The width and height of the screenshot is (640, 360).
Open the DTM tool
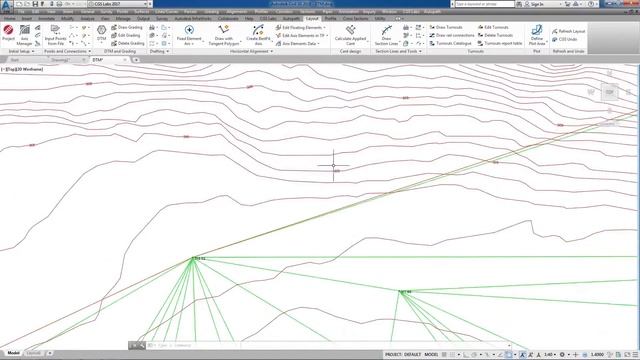tap(101, 34)
